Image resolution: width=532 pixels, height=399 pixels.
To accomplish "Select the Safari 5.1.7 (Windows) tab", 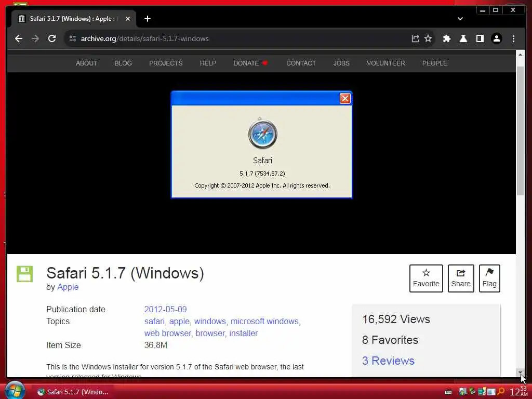I will [74, 19].
